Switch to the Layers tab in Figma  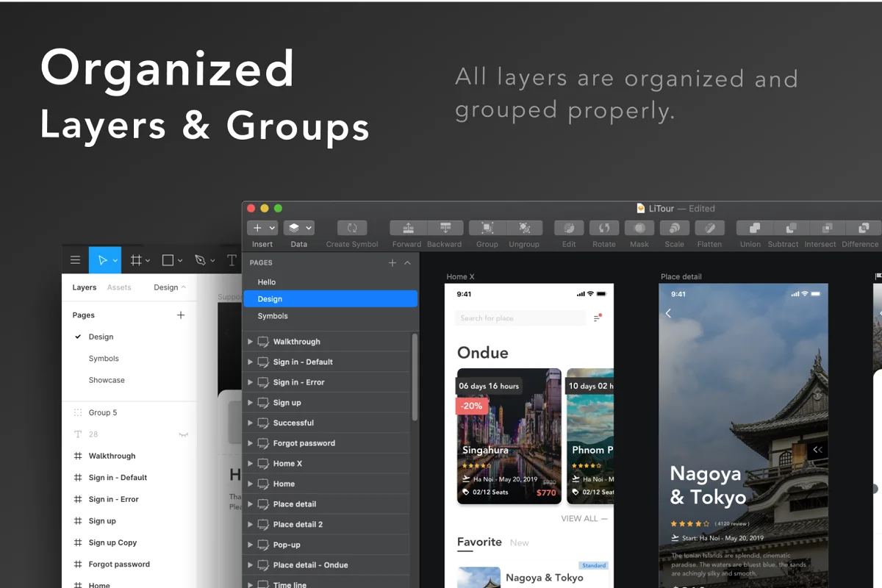(x=85, y=287)
